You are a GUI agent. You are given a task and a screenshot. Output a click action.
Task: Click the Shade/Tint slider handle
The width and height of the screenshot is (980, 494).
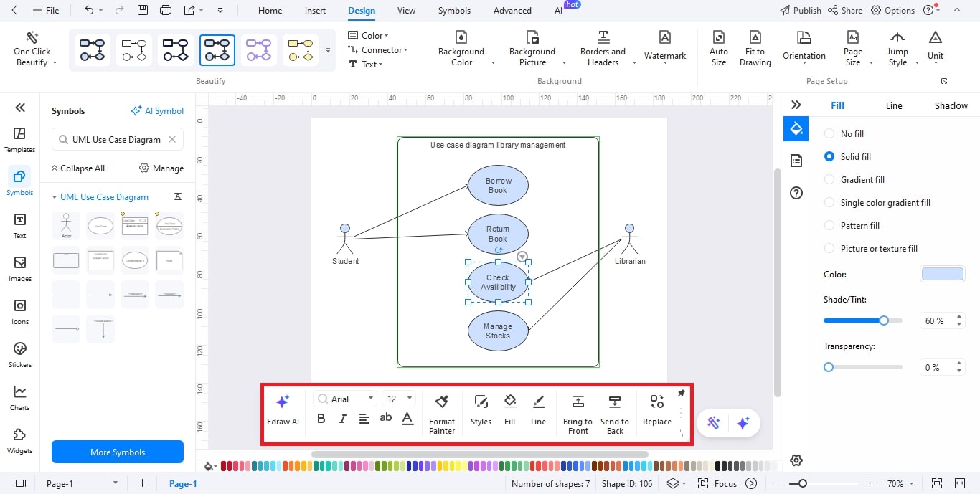coord(884,320)
